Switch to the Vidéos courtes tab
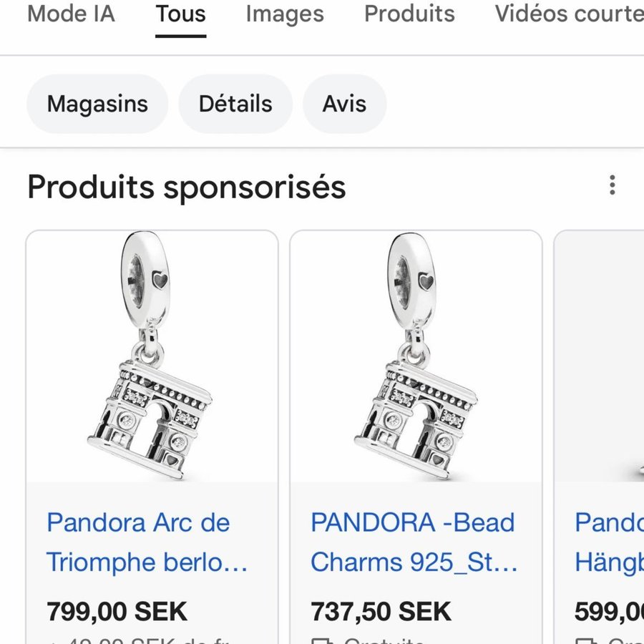The height and width of the screenshot is (644, 644). tap(569, 14)
